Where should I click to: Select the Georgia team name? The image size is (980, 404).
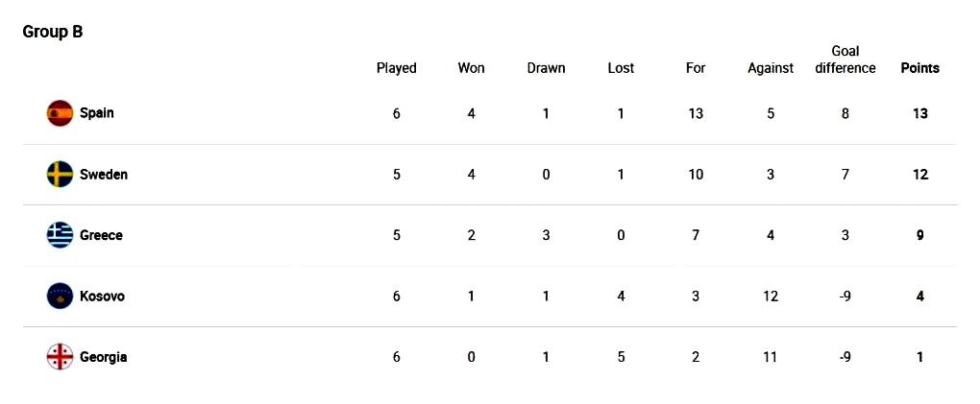[x=103, y=357]
